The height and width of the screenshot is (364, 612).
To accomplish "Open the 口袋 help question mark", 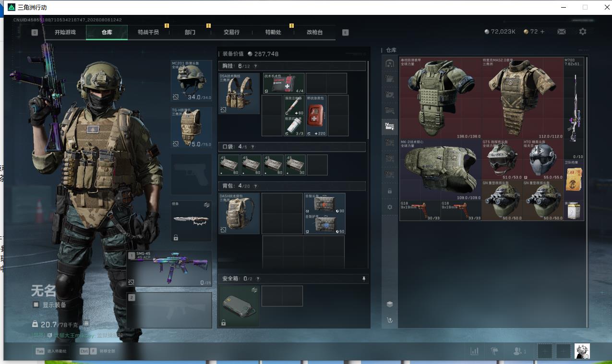I will (x=252, y=147).
